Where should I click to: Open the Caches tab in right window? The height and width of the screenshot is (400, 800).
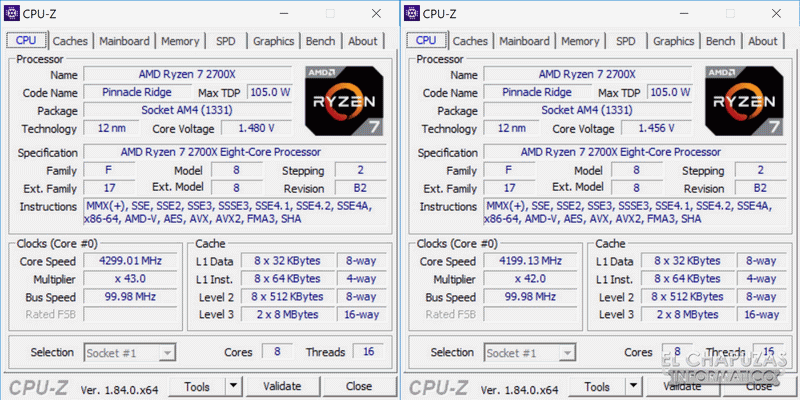coord(470,41)
